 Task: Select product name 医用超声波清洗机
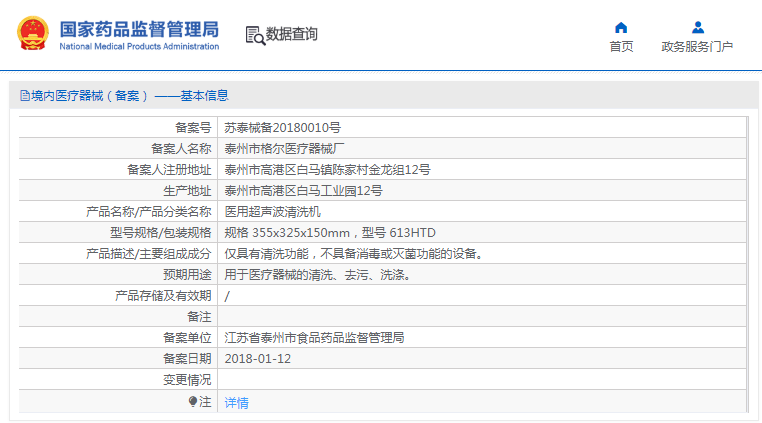(272, 212)
